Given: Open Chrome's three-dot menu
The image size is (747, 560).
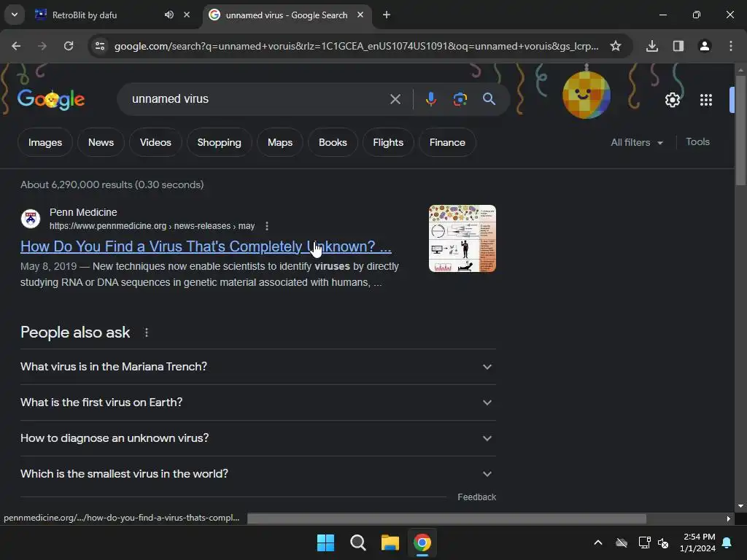Looking at the screenshot, I should tap(731, 46).
